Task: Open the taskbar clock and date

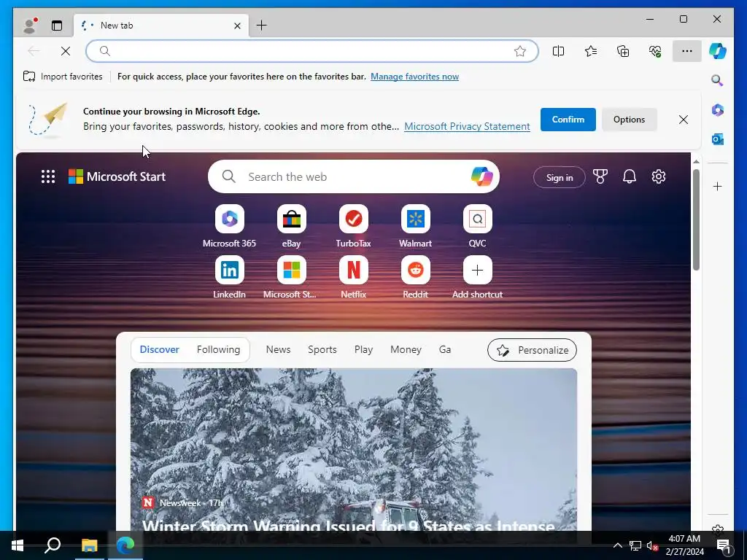Action: point(684,545)
